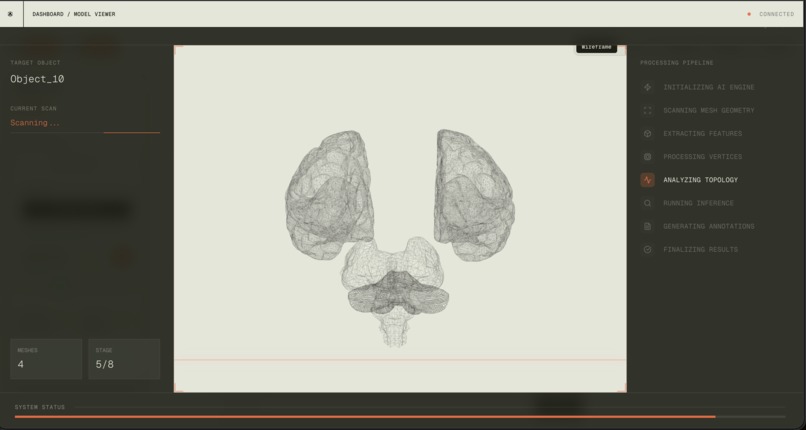Open the Dashboard breadcrumb link
806x430 pixels.
[x=48, y=14]
